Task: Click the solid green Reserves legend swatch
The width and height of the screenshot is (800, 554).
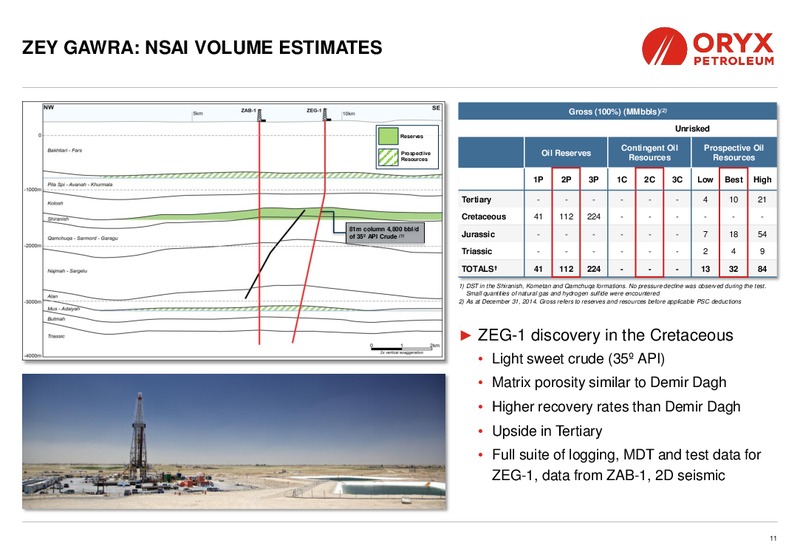Action: (x=388, y=136)
